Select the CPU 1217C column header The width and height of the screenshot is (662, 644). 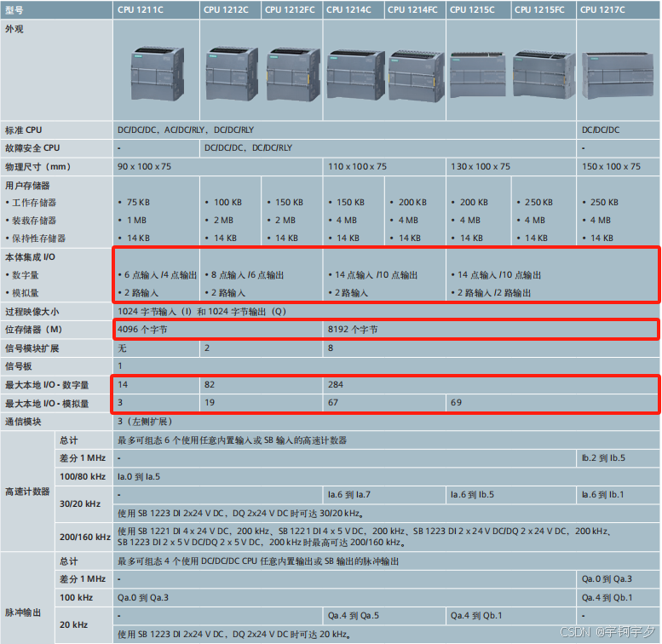(618, 9)
